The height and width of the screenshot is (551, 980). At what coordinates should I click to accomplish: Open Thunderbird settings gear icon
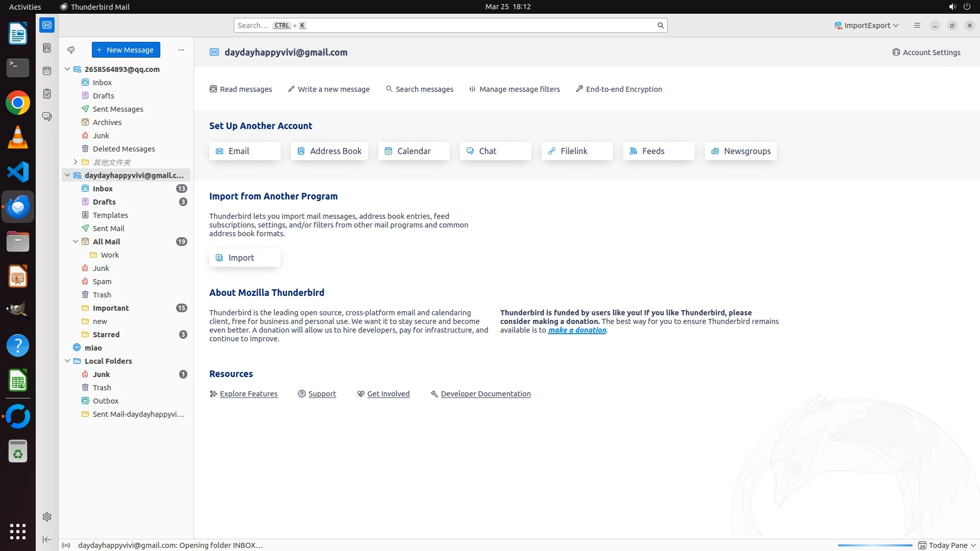47,517
